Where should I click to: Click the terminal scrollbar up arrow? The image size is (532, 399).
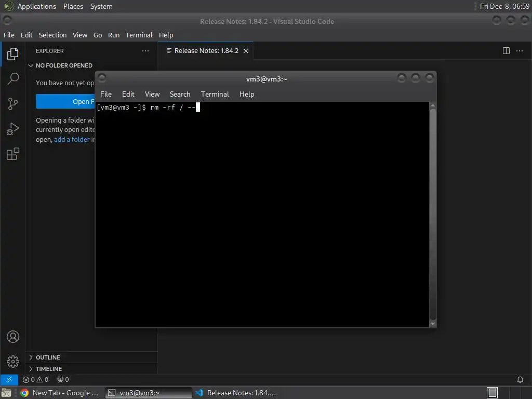tap(433, 105)
